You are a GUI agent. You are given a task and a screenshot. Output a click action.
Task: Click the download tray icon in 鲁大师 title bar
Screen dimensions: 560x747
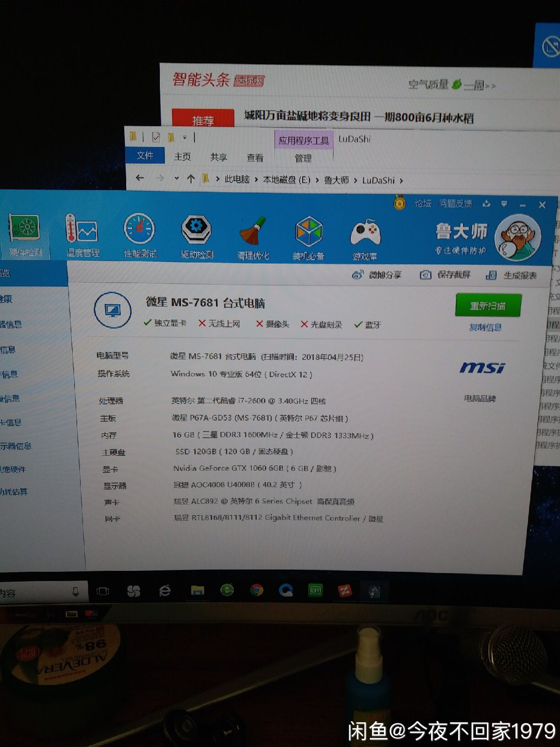486,204
